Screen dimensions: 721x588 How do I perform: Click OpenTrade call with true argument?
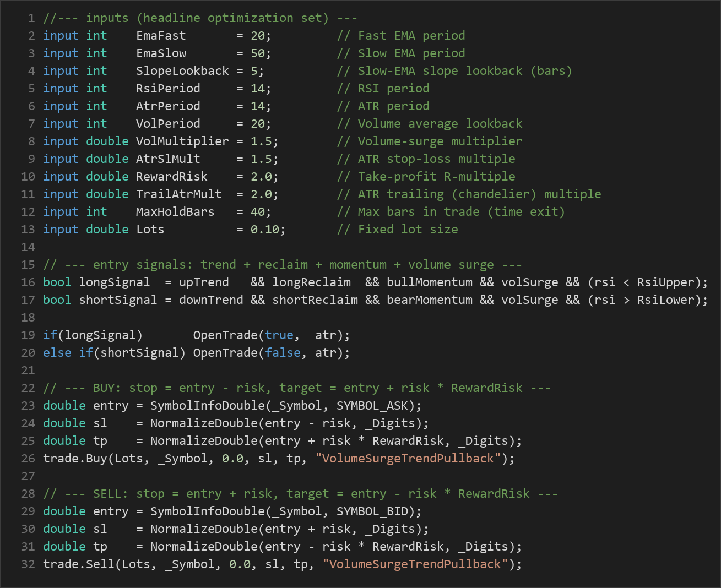point(271,335)
